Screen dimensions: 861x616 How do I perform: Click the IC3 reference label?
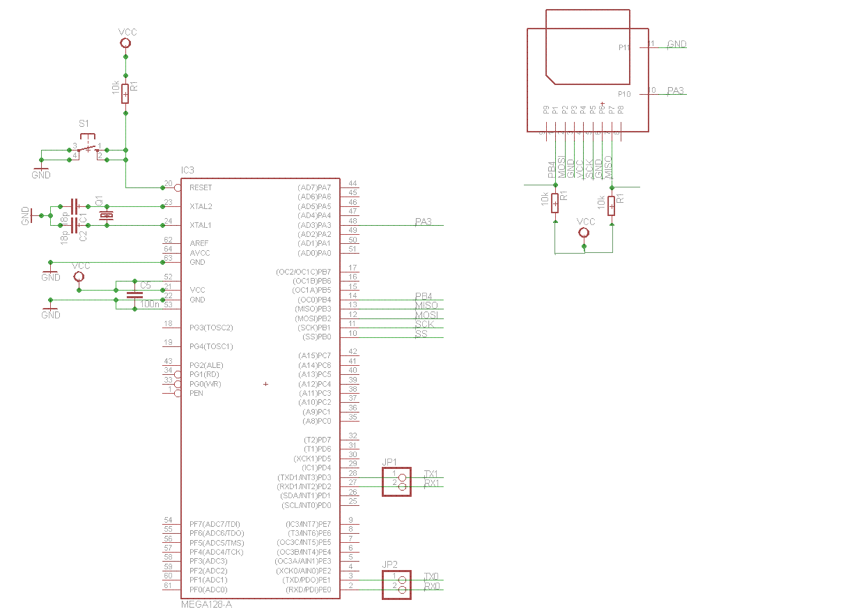coord(187,170)
